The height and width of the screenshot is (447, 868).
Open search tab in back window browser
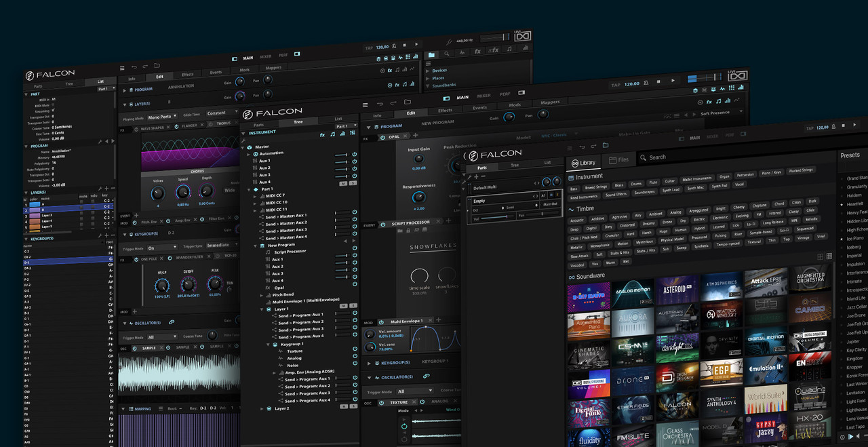pos(448,53)
